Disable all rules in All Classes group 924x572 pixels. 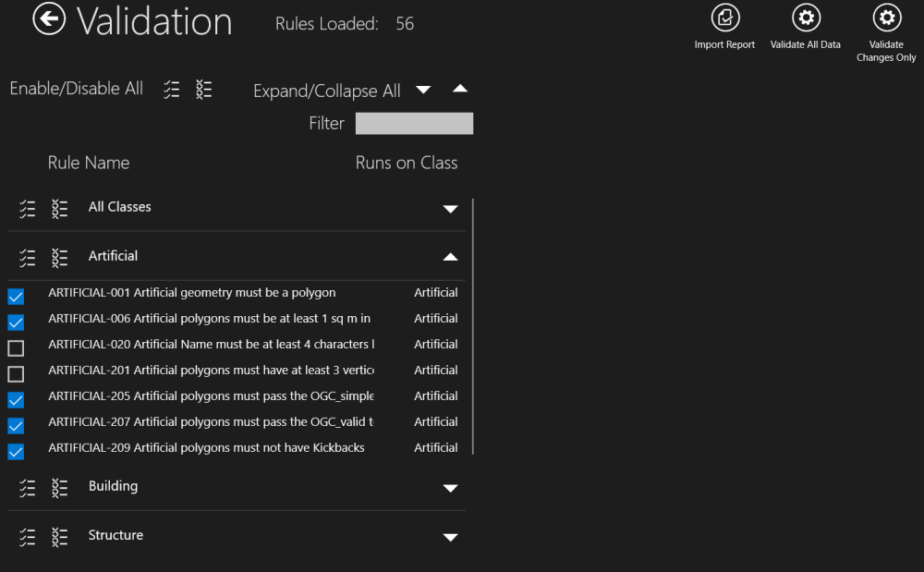(x=60, y=209)
